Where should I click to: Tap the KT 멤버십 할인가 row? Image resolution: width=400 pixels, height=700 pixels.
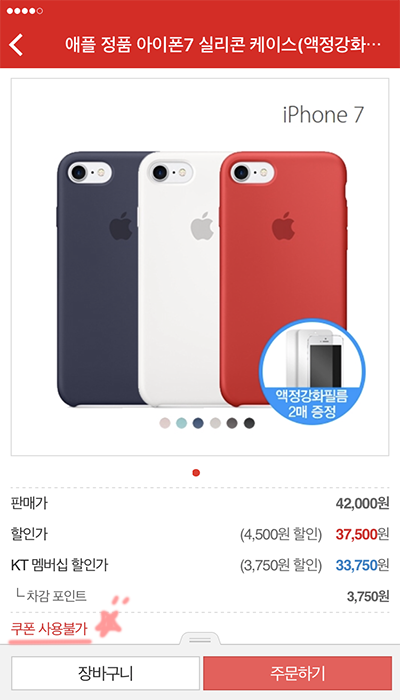pyautogui.click(x=200, y=565)
